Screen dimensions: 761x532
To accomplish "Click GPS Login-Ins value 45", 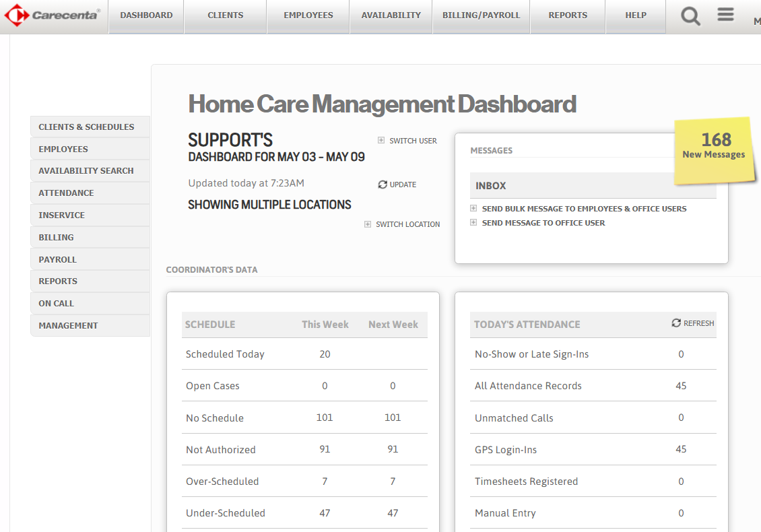I will click(x=681, y=449).
